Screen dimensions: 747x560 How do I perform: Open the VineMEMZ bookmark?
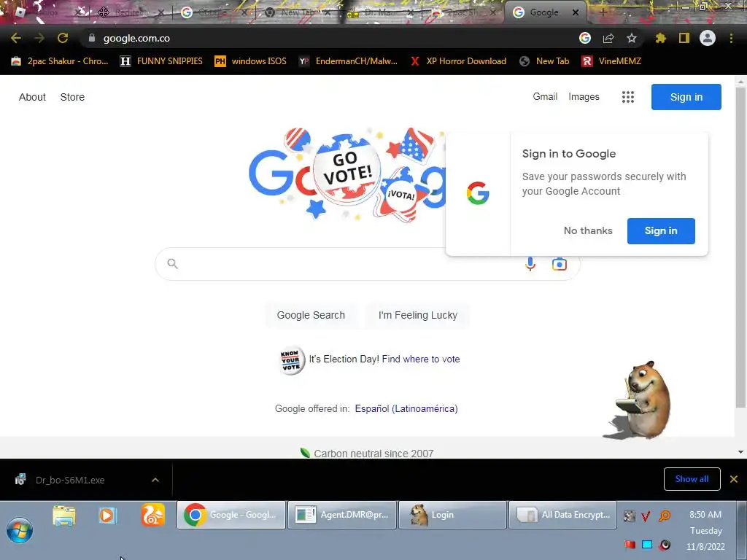tap(612, 61)
